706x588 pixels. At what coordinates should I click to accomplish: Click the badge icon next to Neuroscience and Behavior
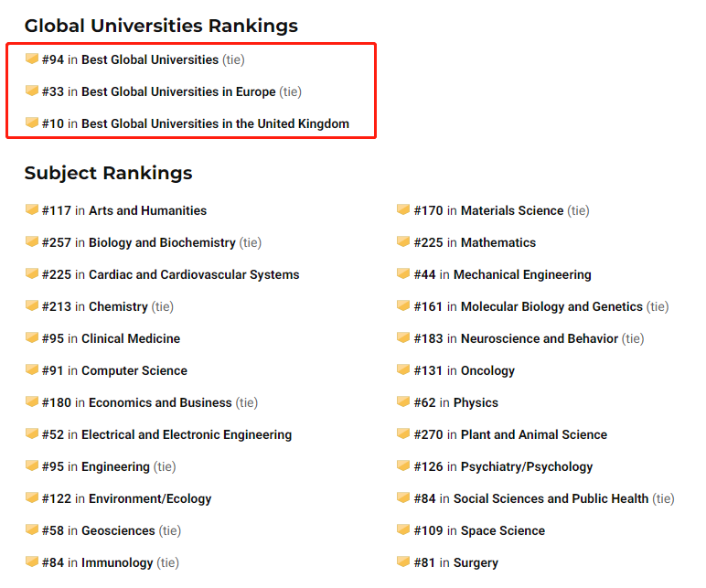[x=403, y=337]
